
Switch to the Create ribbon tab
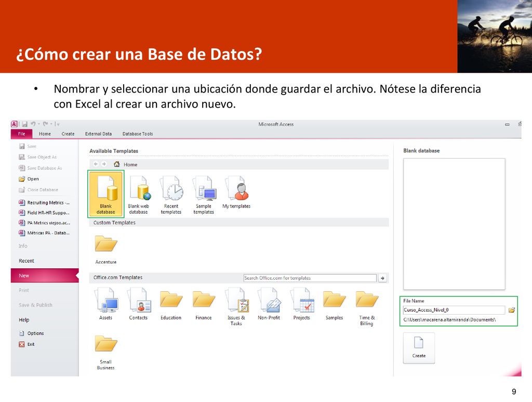(68, 134)
